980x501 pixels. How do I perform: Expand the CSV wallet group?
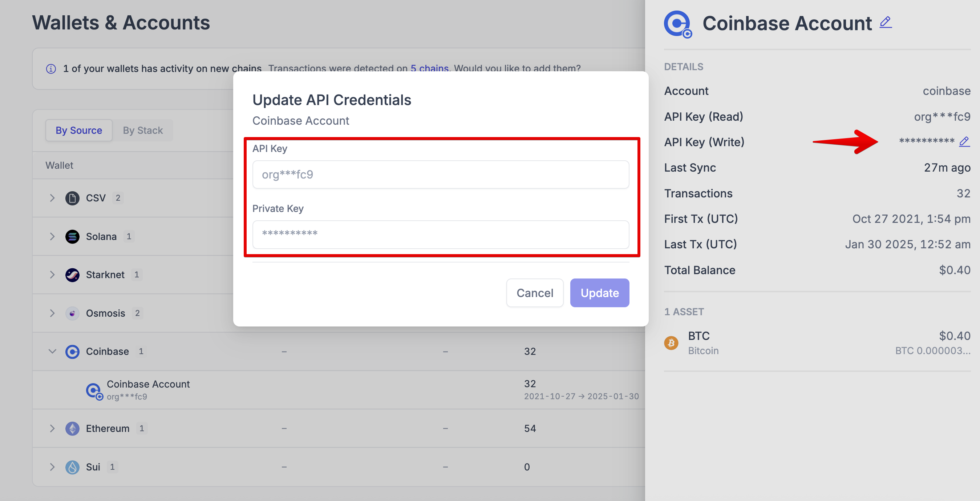(52, 198)
